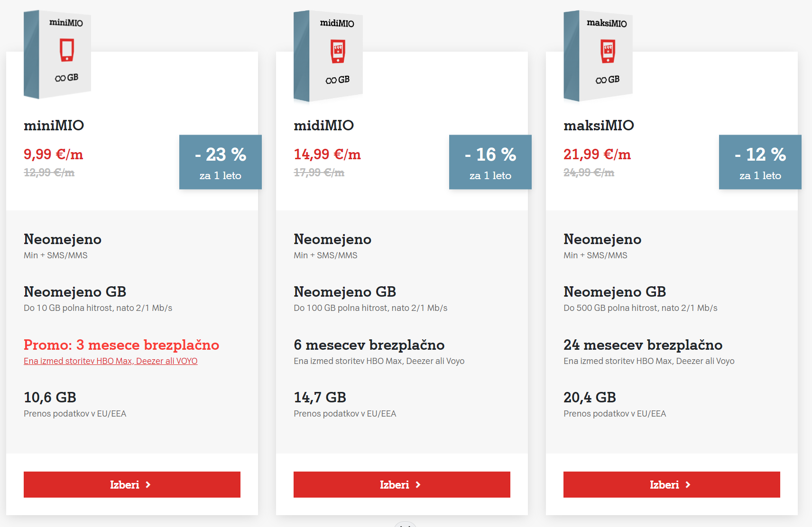Click the Promo: 3 mesece brezplačno heading
This screenshot has width=812, height=527.
(121, 345)
